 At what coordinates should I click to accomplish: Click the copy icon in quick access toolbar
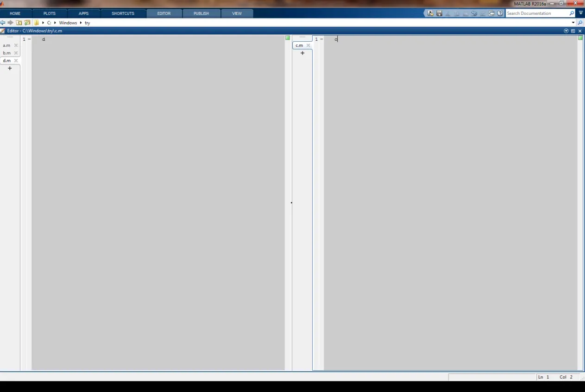pos(457,13)
